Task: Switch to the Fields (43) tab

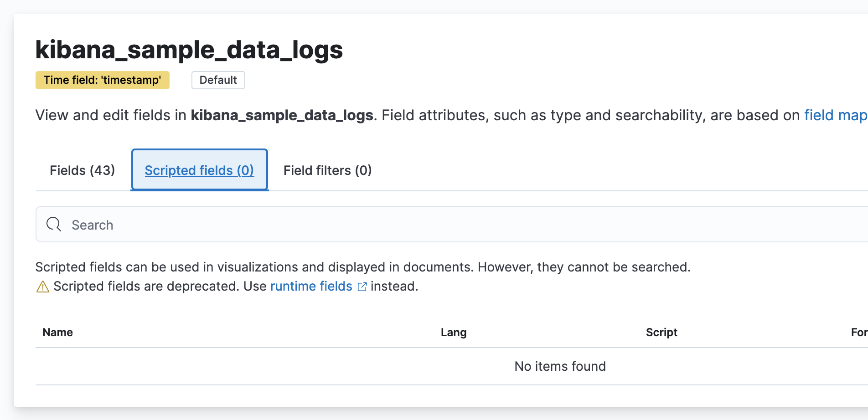Action: tap(82, 170)
